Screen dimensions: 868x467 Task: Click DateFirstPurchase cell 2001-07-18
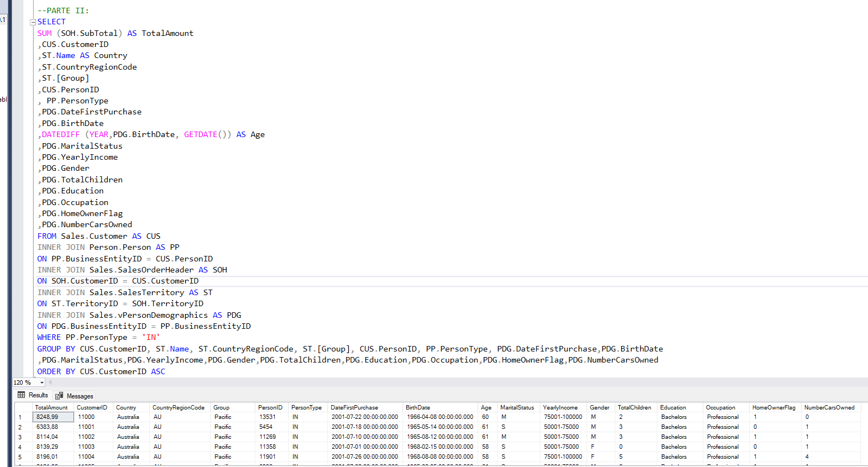pos(365,427)
